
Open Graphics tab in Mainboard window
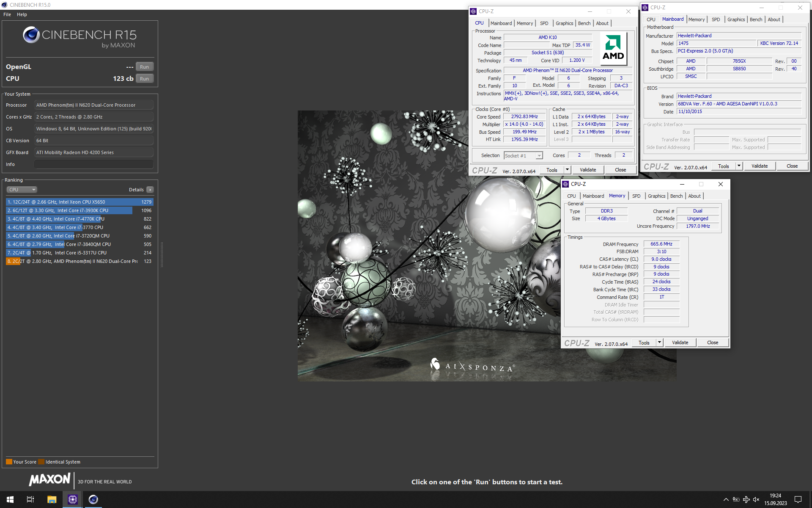tap(736, 19)
